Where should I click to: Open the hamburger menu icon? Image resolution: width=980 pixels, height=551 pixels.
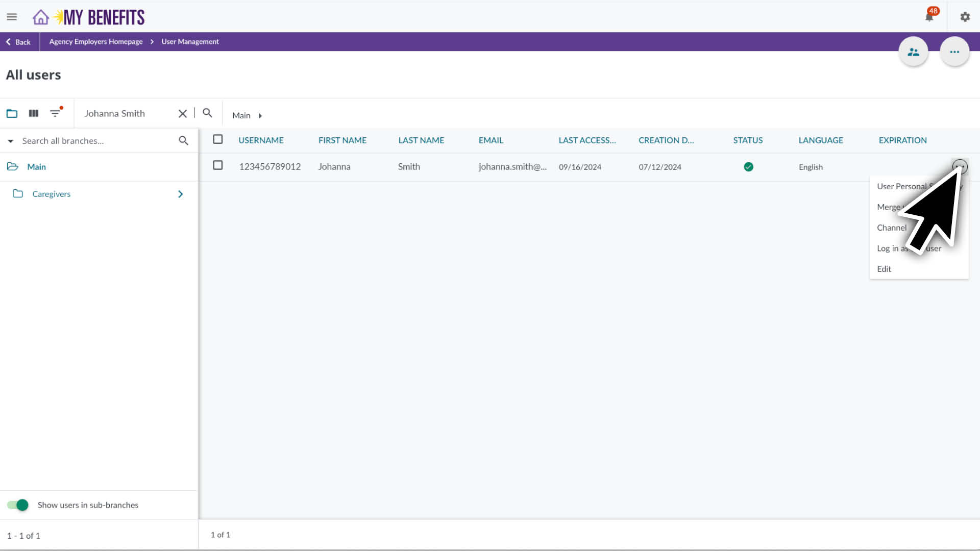point(12,16)
